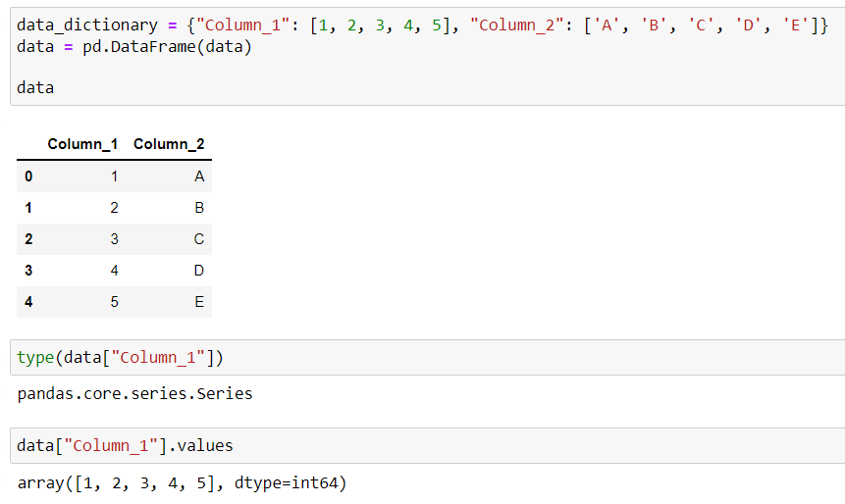Image resolution: width=845 pixels, height=504 pixels.
Task: Click the data_dictionary code cell
Action: (x=427, y=57)
